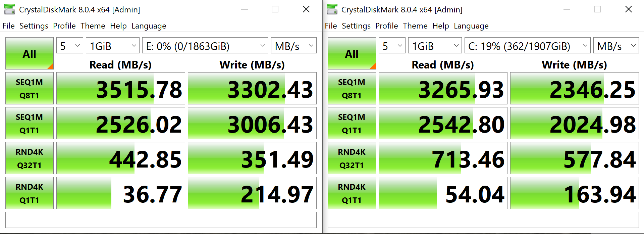The height and width of the screenshot is (235, 644).
Task: Open Theme menu in right window
Action: [x=415, y=26]
